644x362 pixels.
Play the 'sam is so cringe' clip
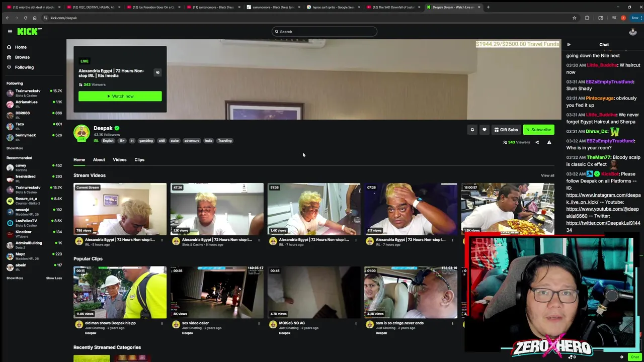(411, 293)
